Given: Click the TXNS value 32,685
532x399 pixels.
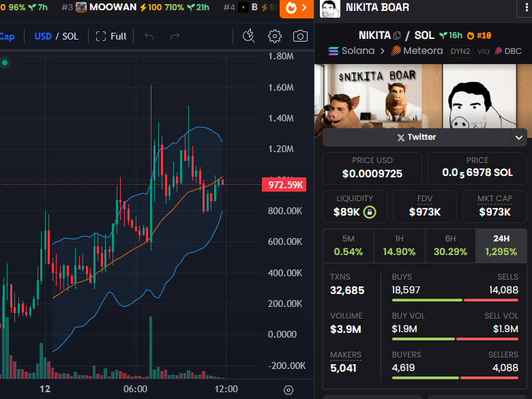Looking at the screenshot, I should [x=347, y=291].
